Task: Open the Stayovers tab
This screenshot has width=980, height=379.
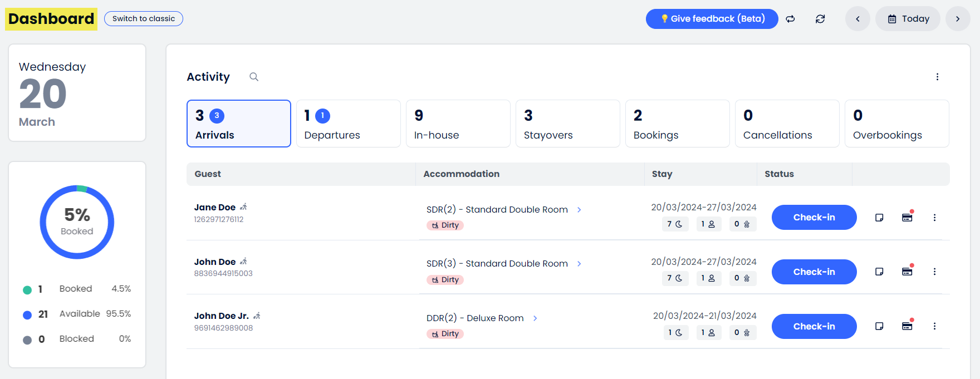Action: click(568, 124)
